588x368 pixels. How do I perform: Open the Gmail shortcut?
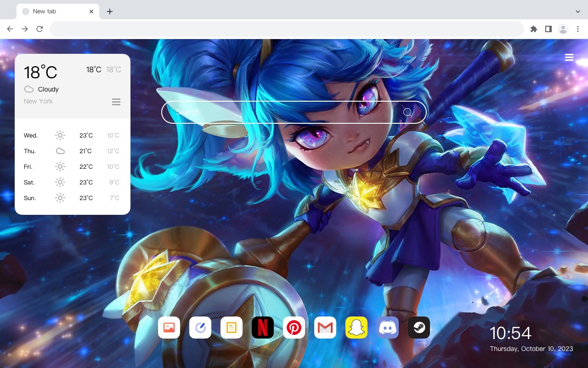pyautogui.click(x=325, y=328)
